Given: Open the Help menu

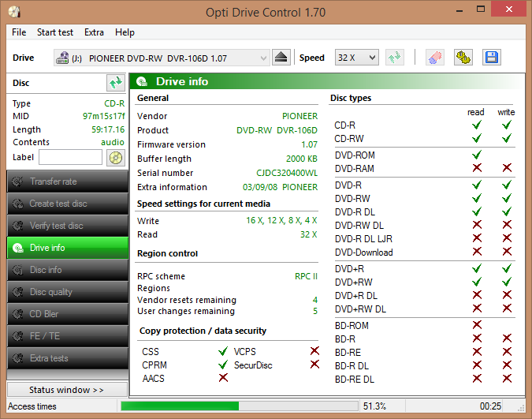Looking at the screenshot, I should click(125, 32).
